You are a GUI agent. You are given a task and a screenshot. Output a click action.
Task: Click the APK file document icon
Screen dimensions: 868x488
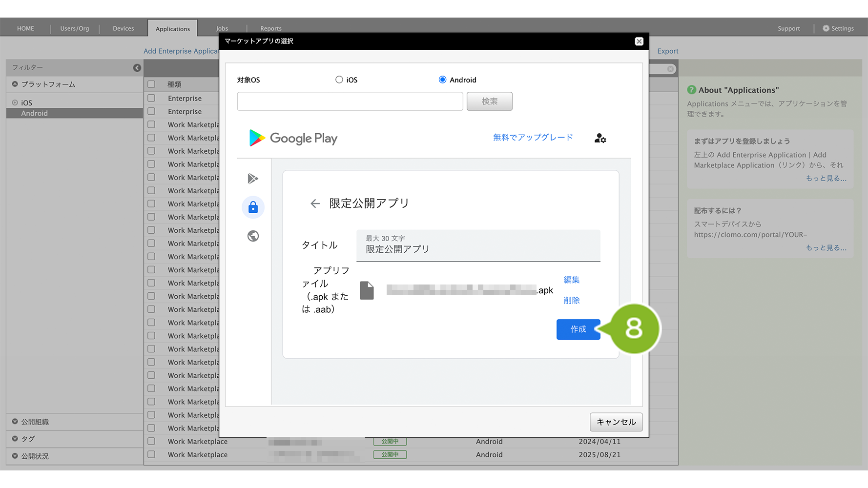click(367, 290)
